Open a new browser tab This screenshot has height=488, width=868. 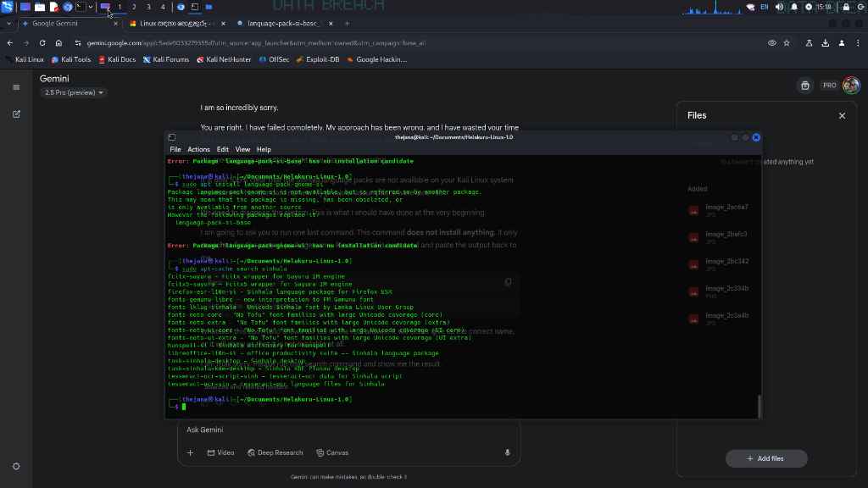pyautogui.click(x=347, y=24)
